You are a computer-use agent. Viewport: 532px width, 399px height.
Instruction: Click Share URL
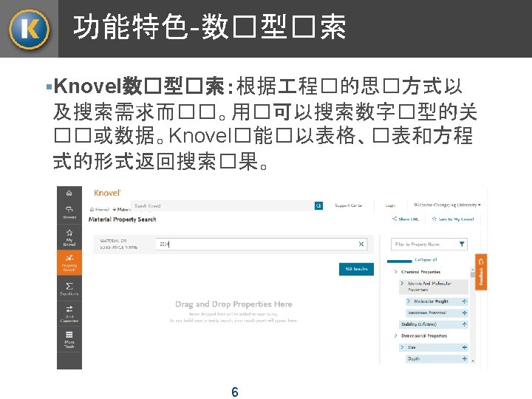tap(406, 219)
